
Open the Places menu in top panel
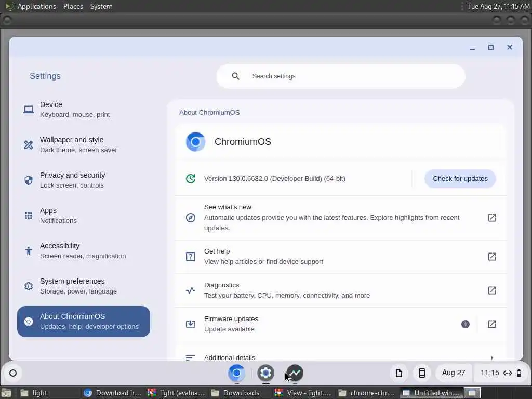[73, 6]
